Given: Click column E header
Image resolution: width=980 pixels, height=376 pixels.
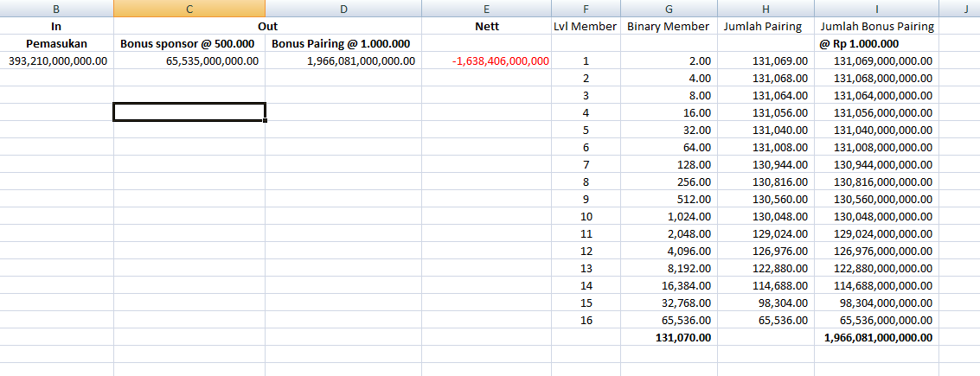Looking at the screenshot, I should coord(486,9).
